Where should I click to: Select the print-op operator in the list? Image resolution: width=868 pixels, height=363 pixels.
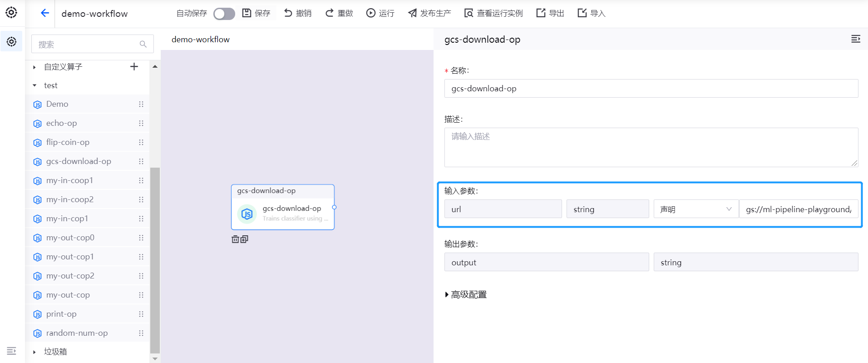61,314
